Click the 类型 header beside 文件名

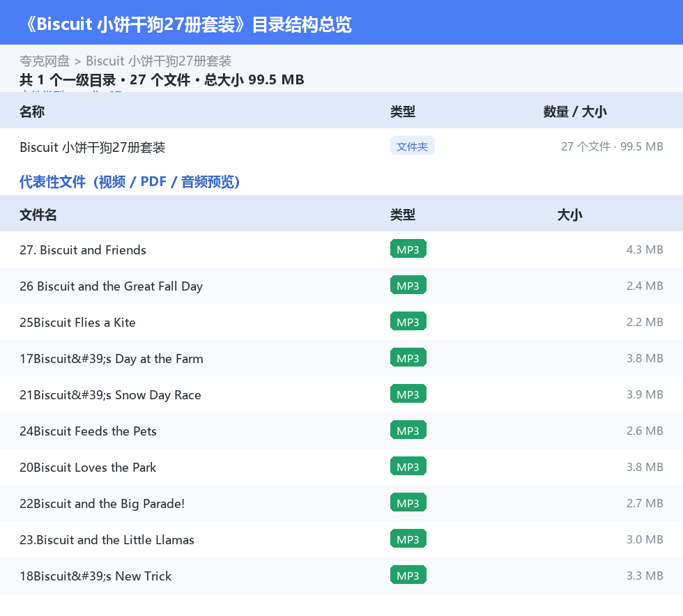pyautogui.click(x=403, y=215)
